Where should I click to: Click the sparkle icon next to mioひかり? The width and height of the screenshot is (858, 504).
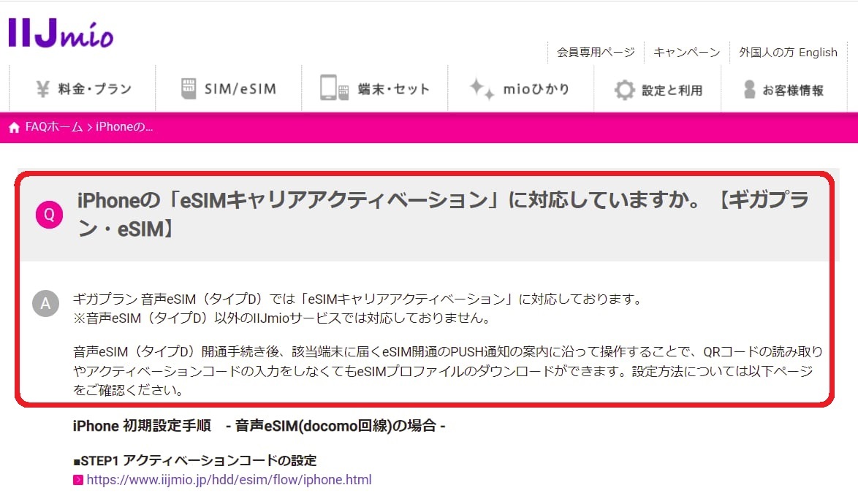[x=482, y=88]
